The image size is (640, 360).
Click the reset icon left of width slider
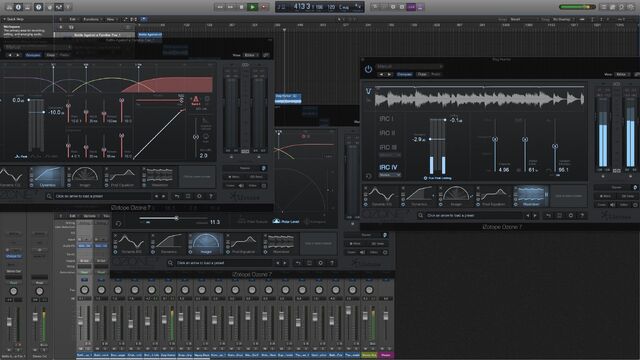118,223
